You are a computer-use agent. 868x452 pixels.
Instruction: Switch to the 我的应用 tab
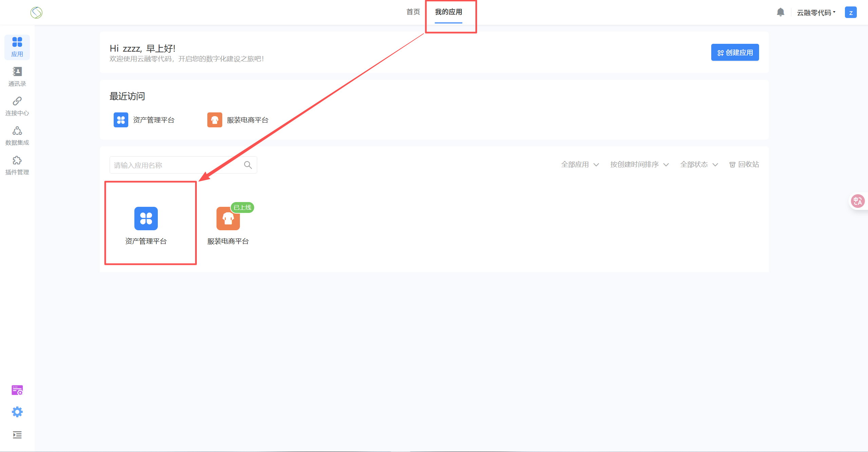[x=448, y=12]
